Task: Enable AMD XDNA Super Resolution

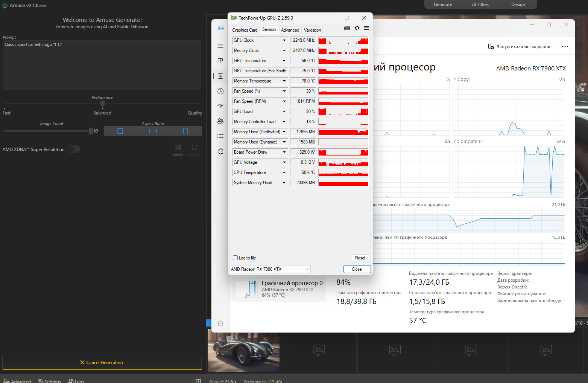Action: coord(73,149)
